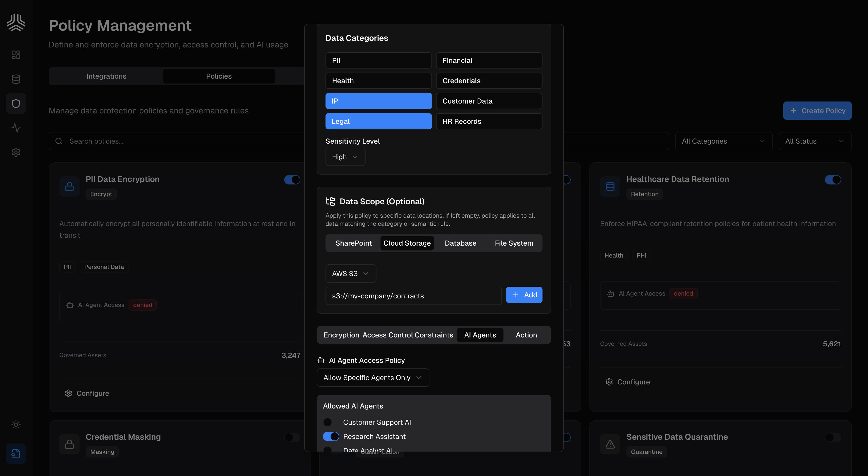The height and width of the screenshot is (476, 868).
Task: Select the Database scope tab
Action: tap(460, 243)
